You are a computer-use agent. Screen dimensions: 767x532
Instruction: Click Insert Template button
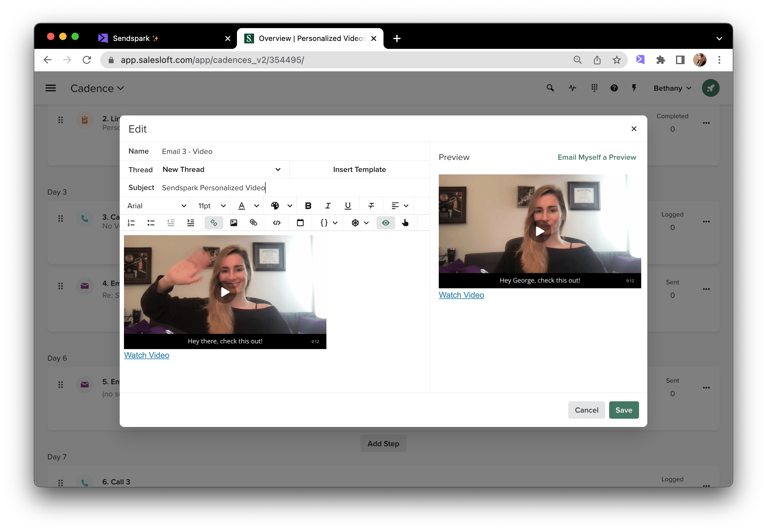pyautogui.click(x=359, y=169)
